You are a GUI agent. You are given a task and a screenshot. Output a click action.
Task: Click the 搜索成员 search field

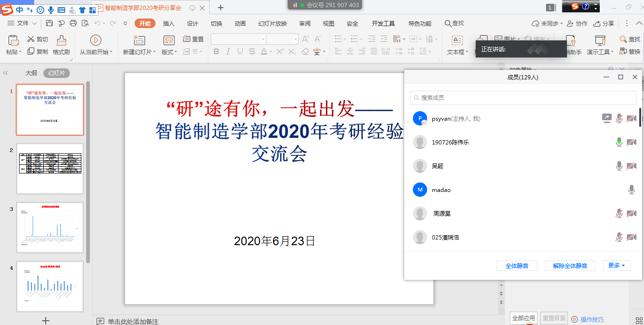[523, 97]
